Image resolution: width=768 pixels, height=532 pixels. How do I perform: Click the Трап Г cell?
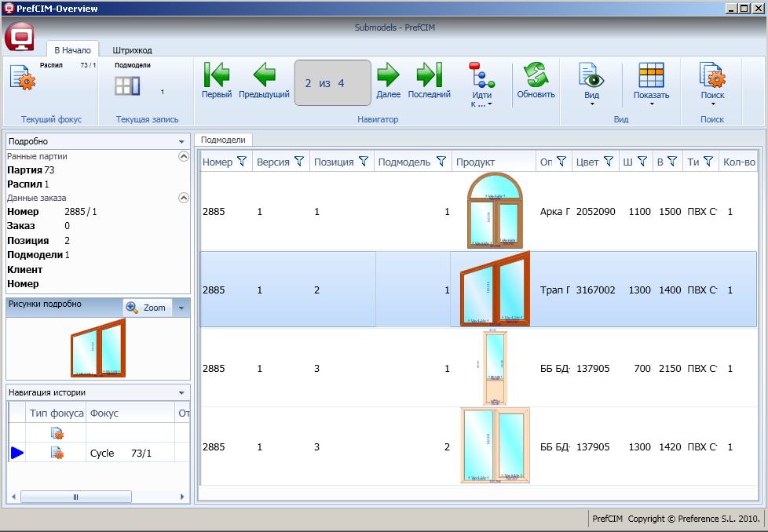click(555, 290)
